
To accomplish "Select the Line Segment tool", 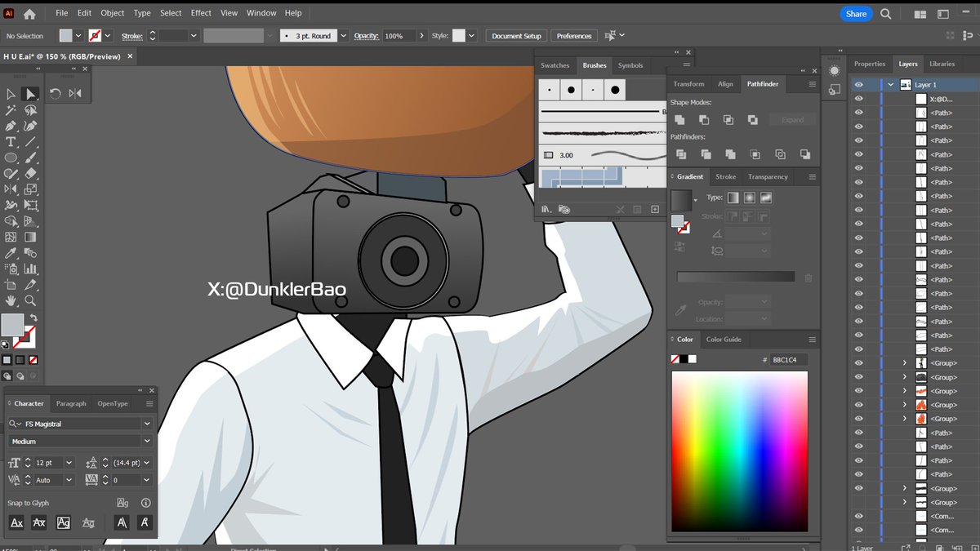I will [30, 142].
